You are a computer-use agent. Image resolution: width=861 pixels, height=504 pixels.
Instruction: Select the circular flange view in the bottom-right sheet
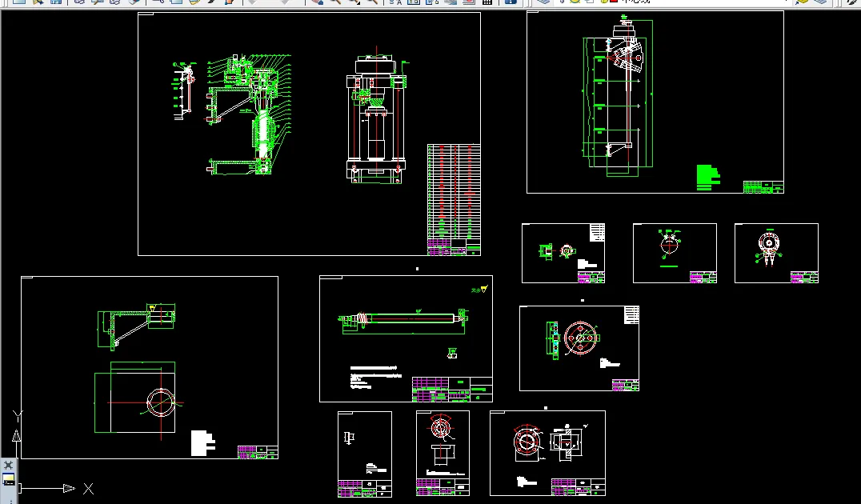(x=527, y=442)
